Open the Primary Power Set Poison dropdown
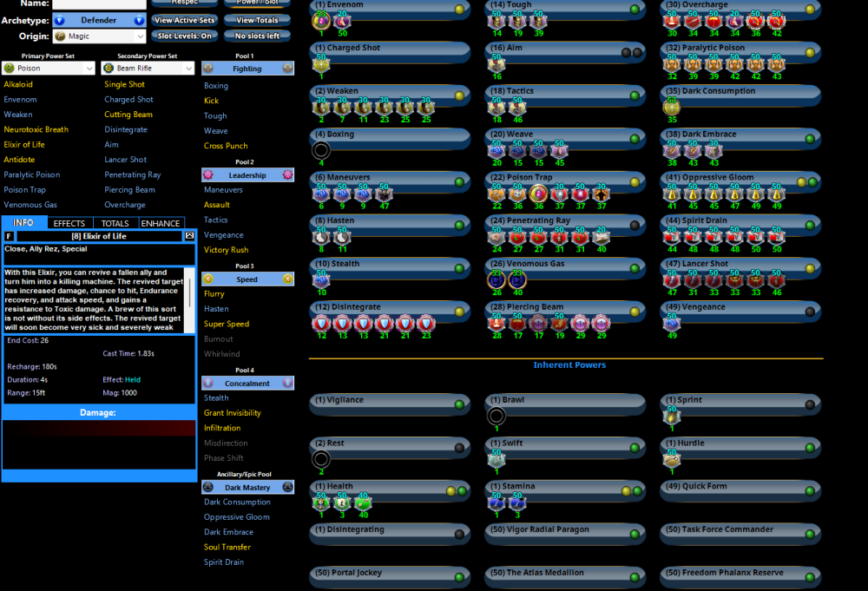Viewport: 868px width, 591px height. (48, 68)
